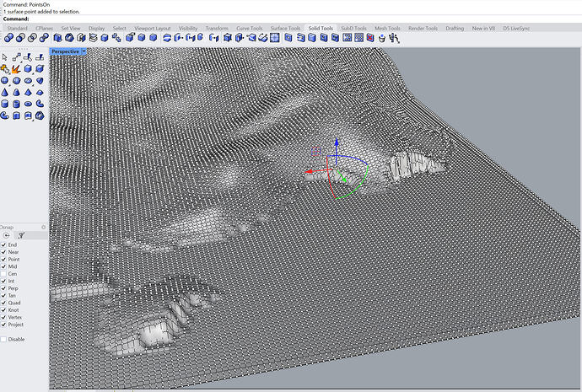Switch to the New in V8 tab
Viewport: 582px width, 392px height.
pos(483,28)
